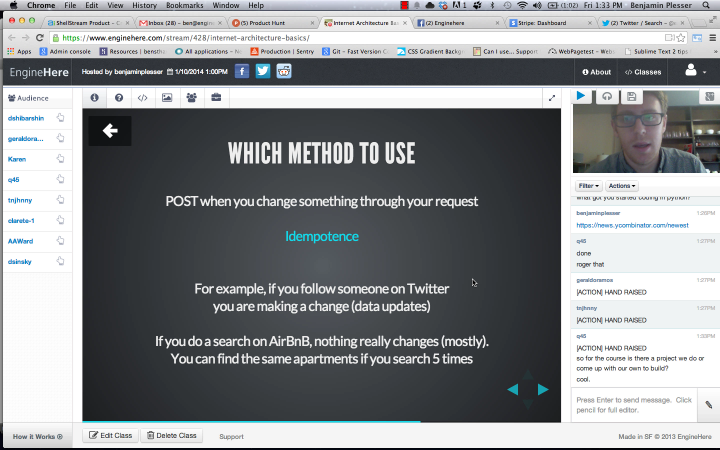This screenshot has height=450, width=720.
Task: Expand the user account menu
Action: (x=695, y=71)
